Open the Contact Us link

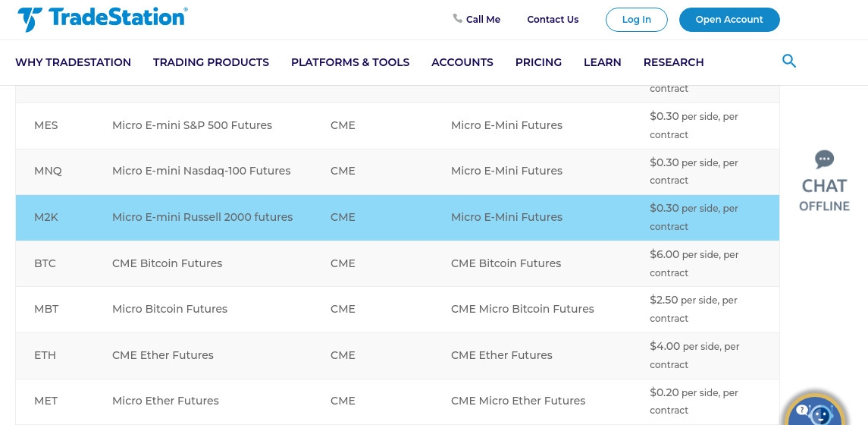click(553, 20)
